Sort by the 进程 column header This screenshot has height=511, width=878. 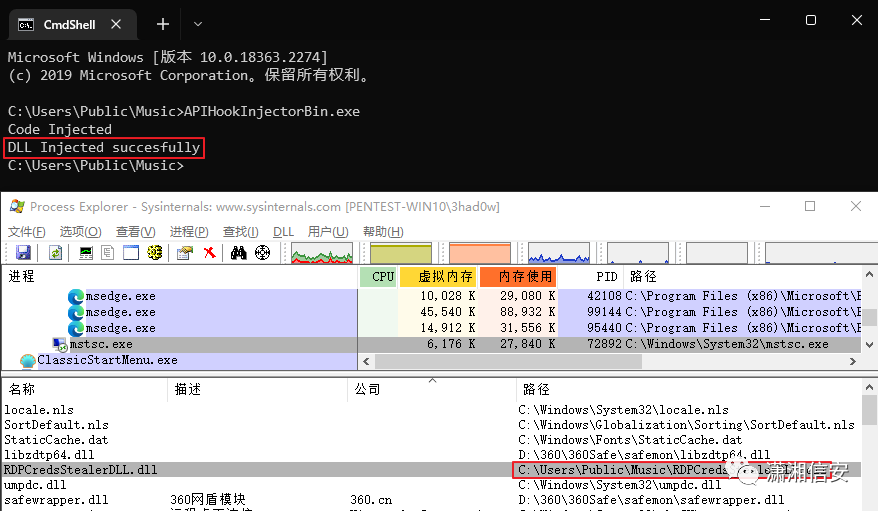179,276
